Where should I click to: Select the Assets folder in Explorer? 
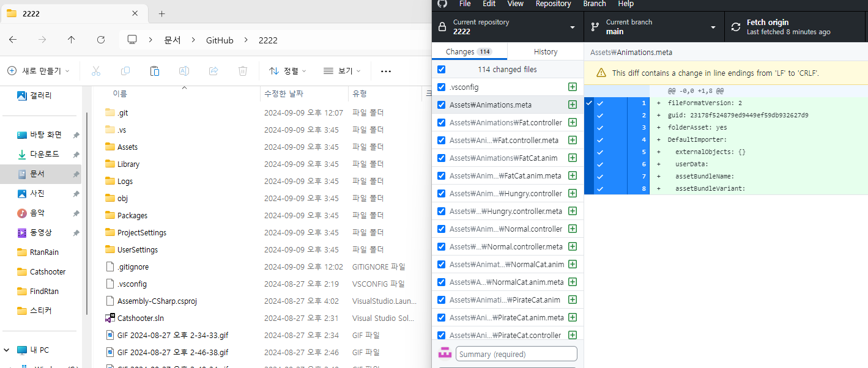(x=127, y=147)
